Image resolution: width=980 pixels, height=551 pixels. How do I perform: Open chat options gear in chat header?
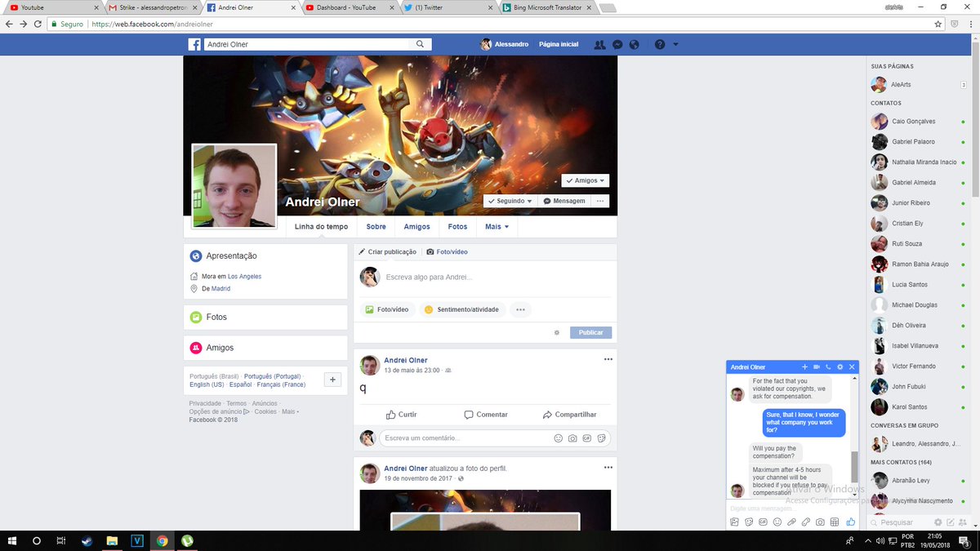click(840, 367)
